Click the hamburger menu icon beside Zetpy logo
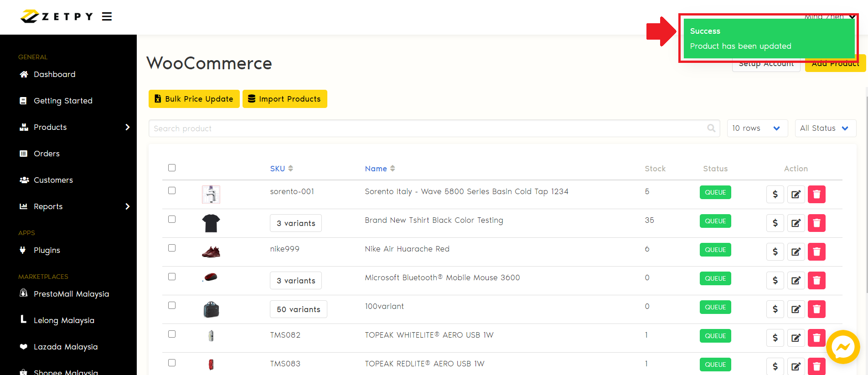868x375 pixels. click(107, 17)
